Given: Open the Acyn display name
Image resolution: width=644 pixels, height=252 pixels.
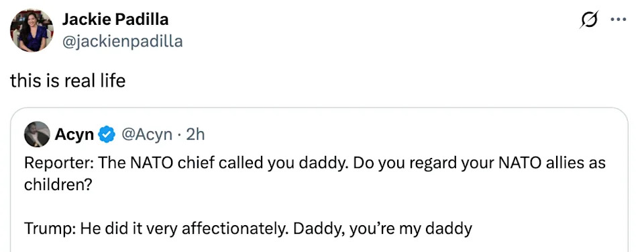Looking at the screenshot, I should tap(74, 134).
